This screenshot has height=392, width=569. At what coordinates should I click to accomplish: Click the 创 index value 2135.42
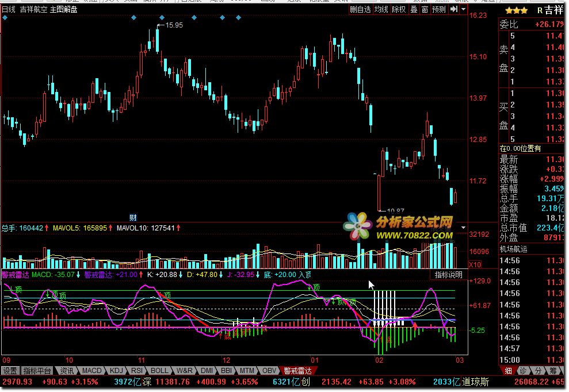[x=337, y=382]
